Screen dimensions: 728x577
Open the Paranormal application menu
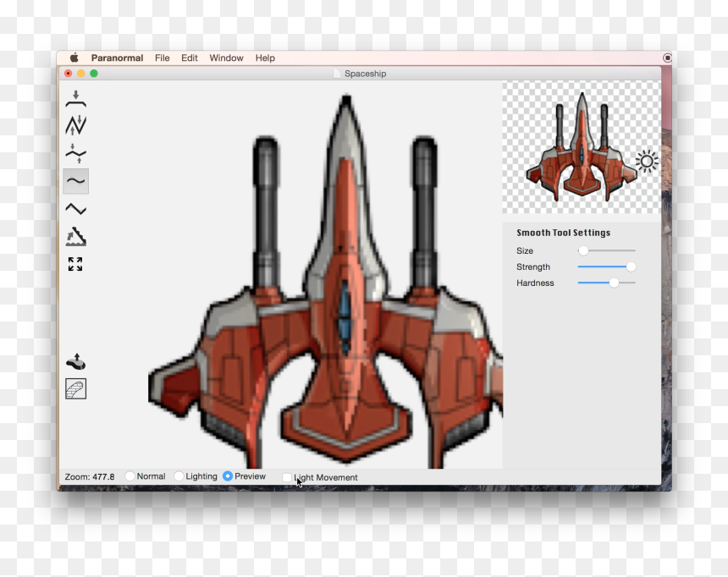(117, 58)
